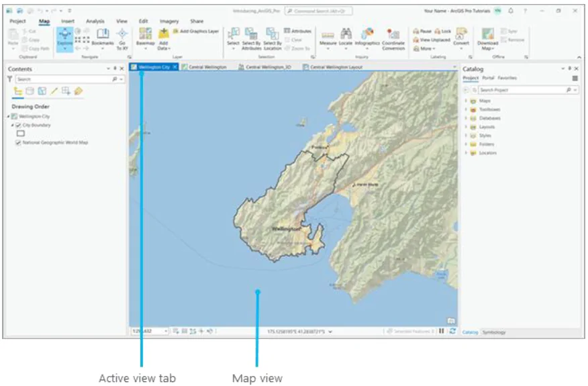Select List By Labeling tag icon
The width and height of the screenshot is (588, 386).
pos(79,91)
